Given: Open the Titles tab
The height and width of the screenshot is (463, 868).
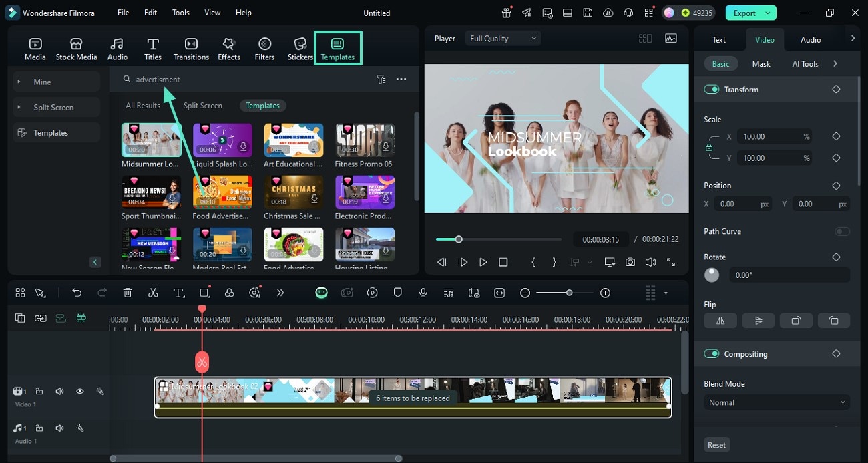Looking at the screenshot, I should tap(153, 49).
